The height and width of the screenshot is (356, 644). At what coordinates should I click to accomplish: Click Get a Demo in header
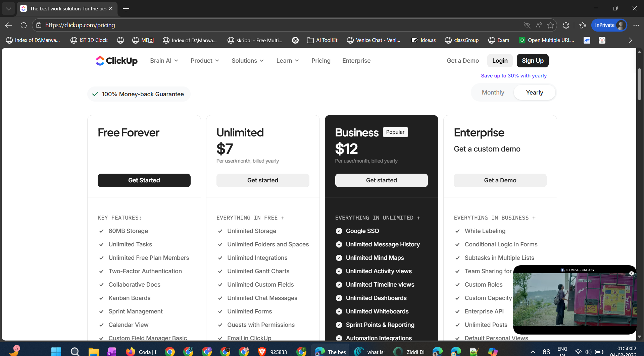click(x=463, y=61)
